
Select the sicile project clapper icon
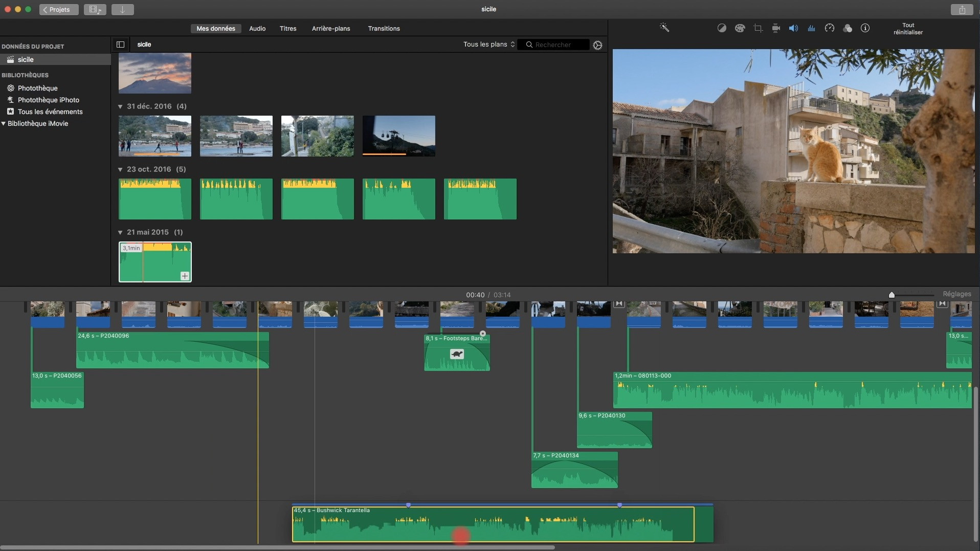point(10,59)
